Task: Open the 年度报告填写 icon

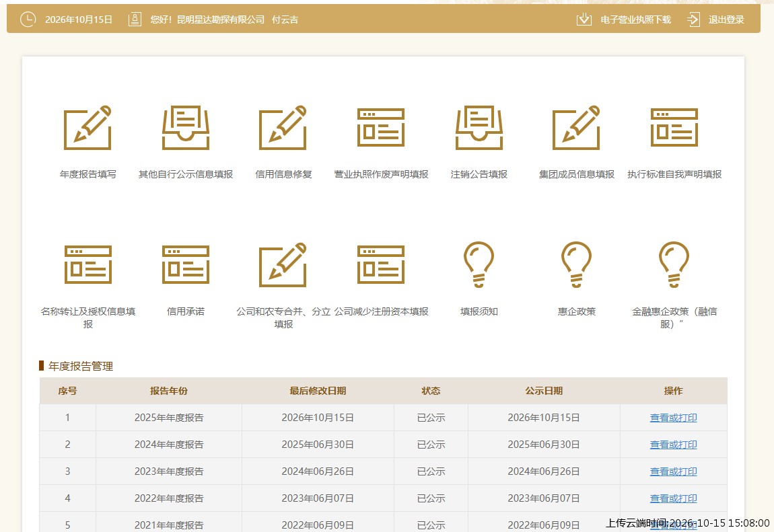Action: pos(88,128)
